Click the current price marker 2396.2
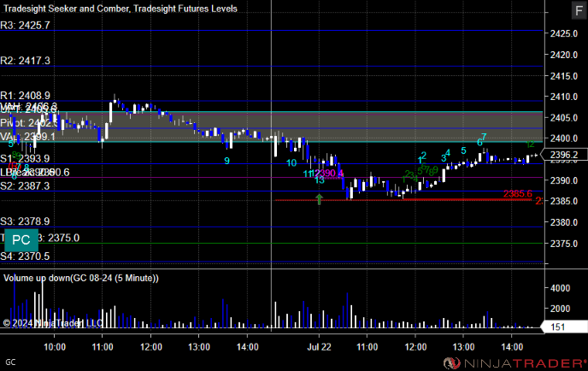The image size is (588, 371). tap(565, 155)
